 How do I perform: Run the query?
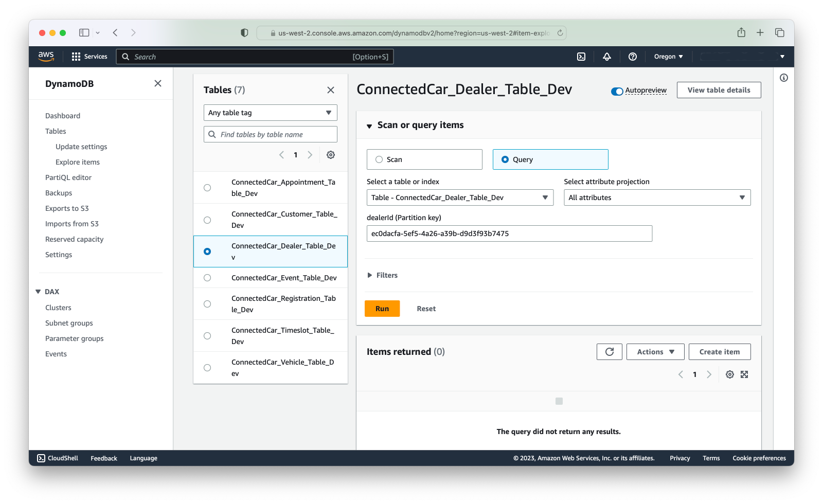382,309
